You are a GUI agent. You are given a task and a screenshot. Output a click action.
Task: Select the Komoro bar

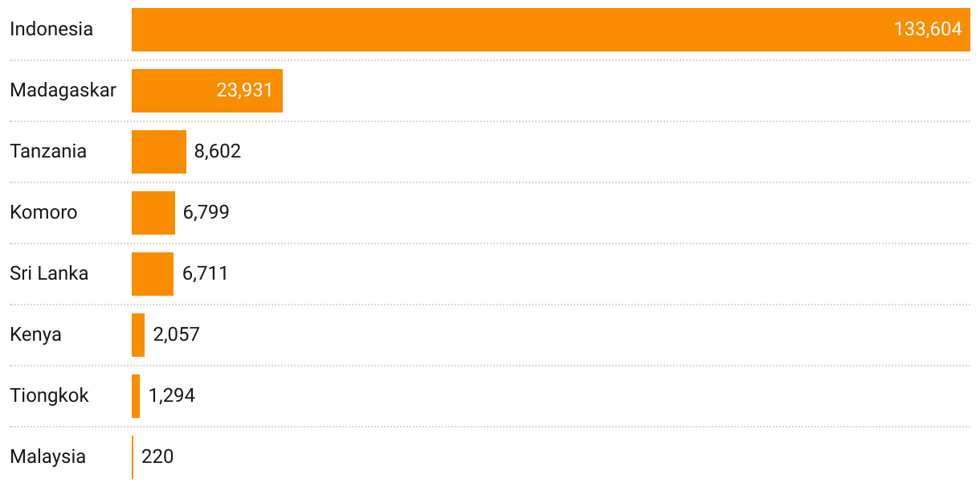point(153,213)
